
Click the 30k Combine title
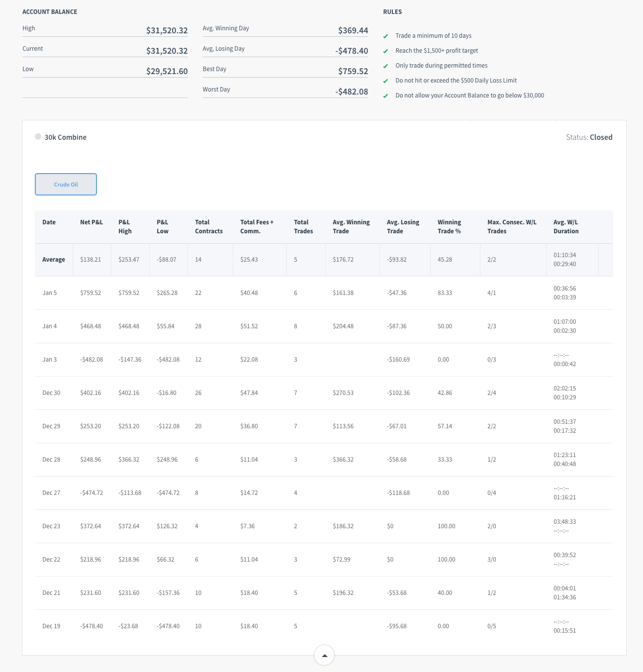[65, 137]
